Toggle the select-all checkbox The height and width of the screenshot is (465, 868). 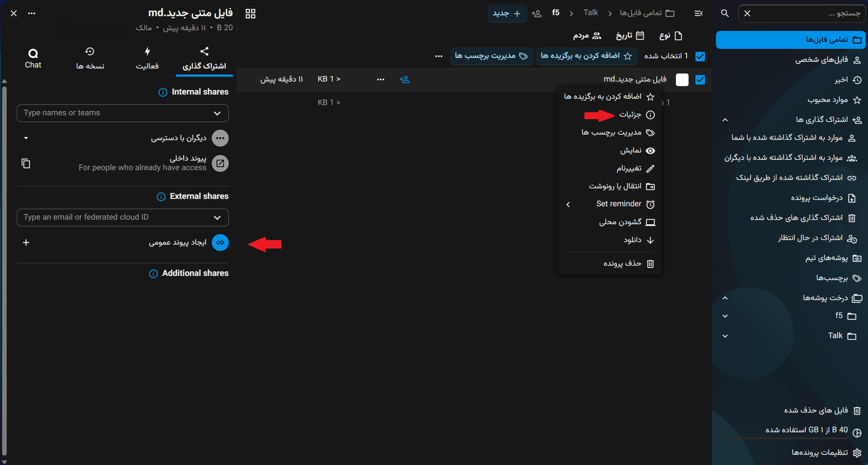[x=700, y=56]
